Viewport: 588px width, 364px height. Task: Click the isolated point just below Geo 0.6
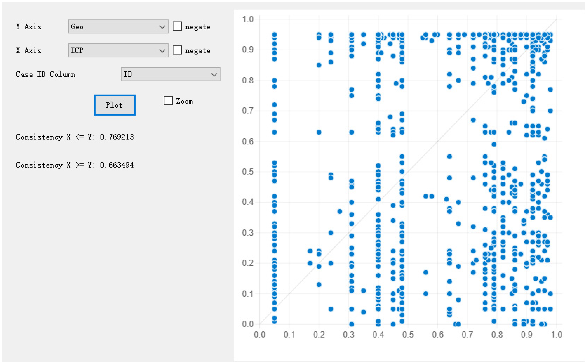[494, 144]
